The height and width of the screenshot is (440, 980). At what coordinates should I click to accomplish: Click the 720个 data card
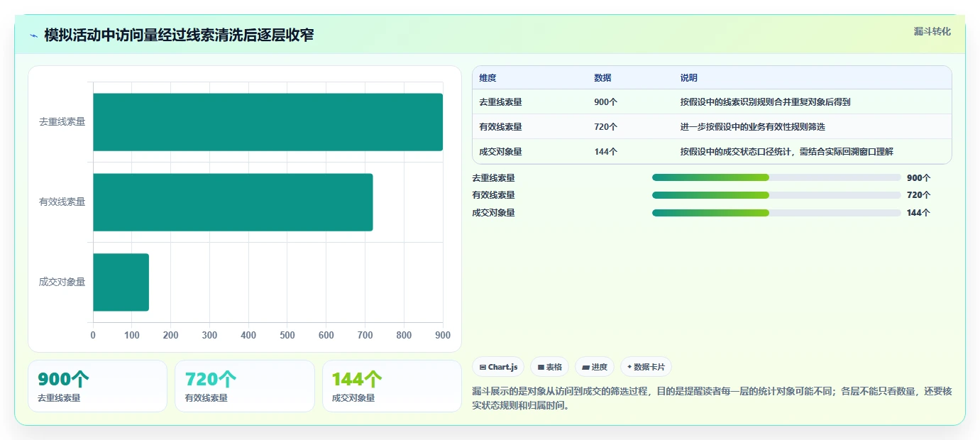pyautogui.click(x=244, y=386)
